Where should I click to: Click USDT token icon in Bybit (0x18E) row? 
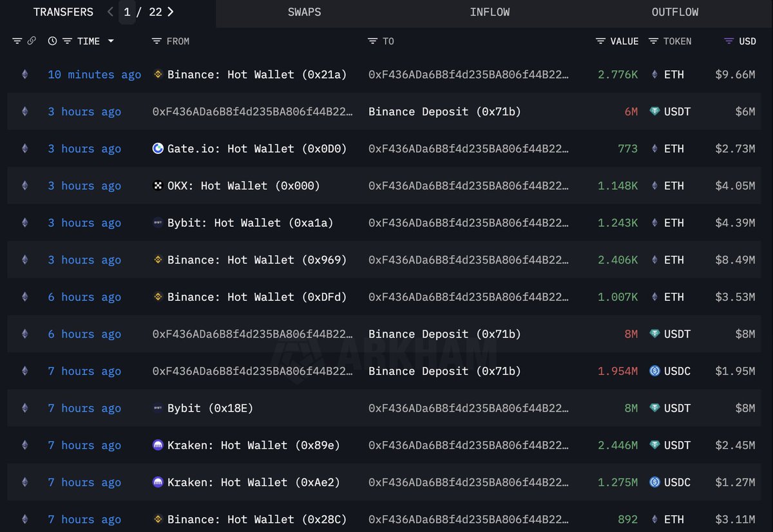(x=654, y=408)
